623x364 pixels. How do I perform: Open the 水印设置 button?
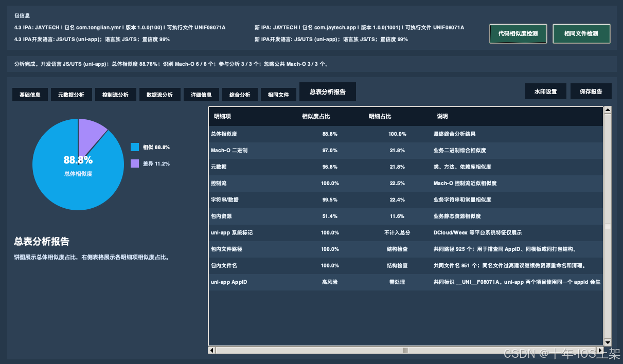coord(546,92)
